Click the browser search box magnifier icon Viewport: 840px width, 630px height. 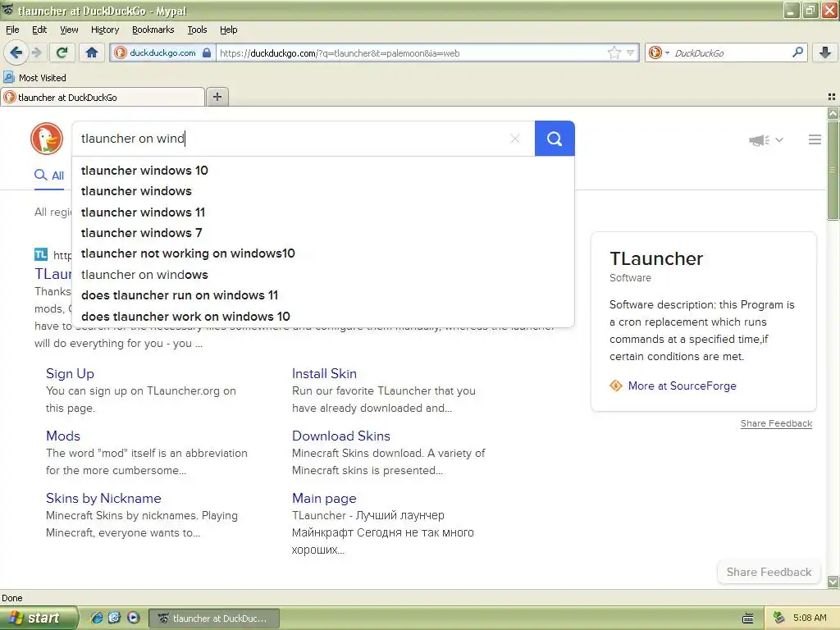point(797,52)
